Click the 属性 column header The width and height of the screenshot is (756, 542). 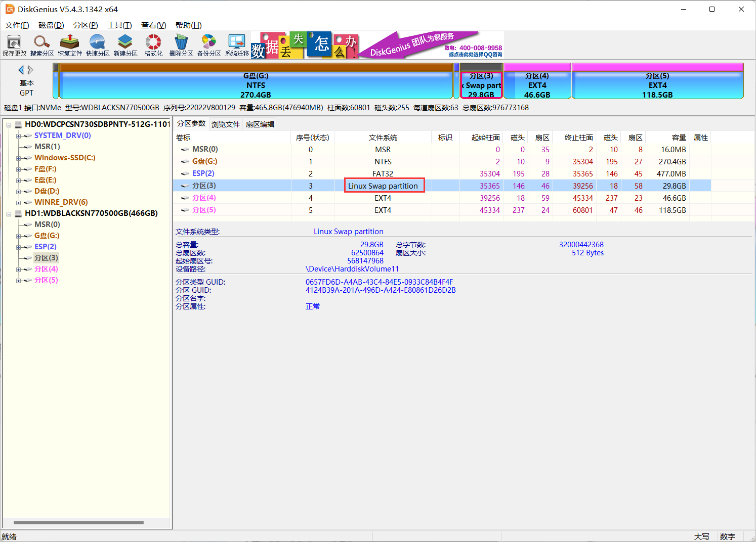(701, 138)
